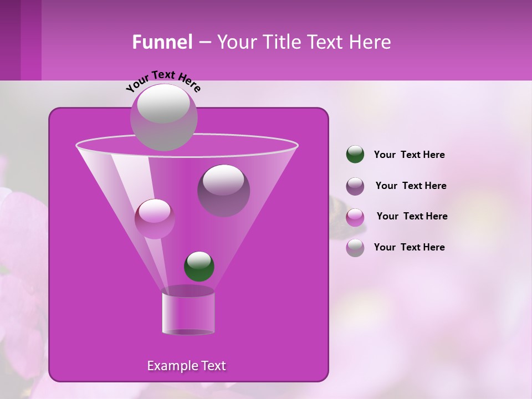Select the green sphere inside the funnel spout area
This screenshot has height=399, width=532.
pos(198,266)
